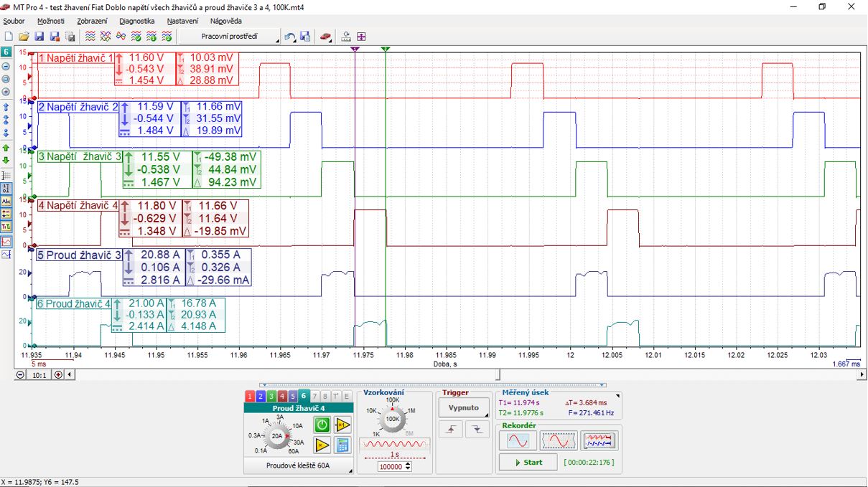Switch to channel 2 tab

[261, 396]
